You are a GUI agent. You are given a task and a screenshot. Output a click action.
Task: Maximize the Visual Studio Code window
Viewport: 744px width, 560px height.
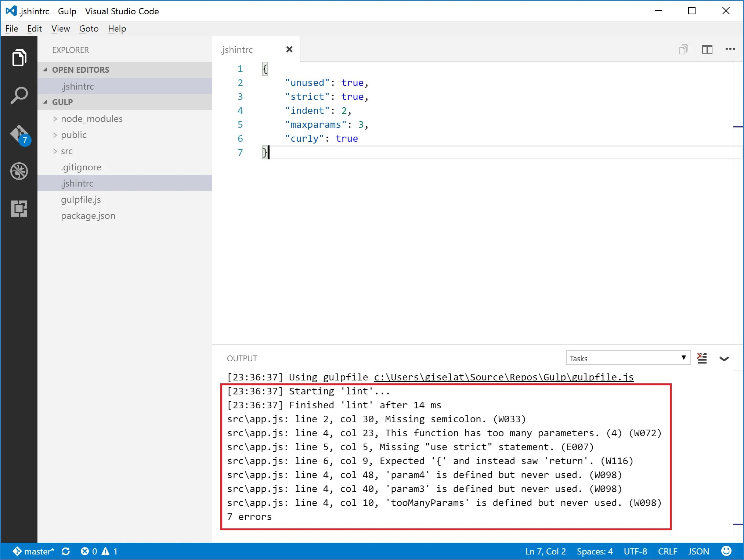point(692,11)
